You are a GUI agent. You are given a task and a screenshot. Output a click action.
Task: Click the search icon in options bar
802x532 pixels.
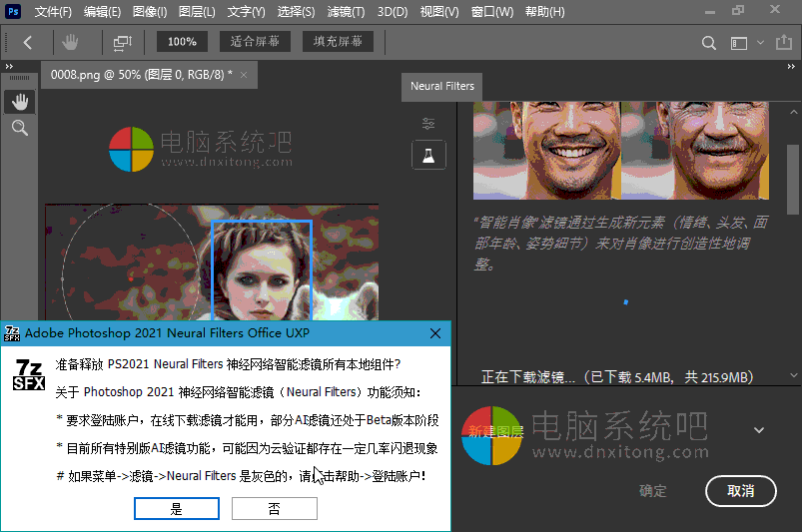click(x=709, y=43)
